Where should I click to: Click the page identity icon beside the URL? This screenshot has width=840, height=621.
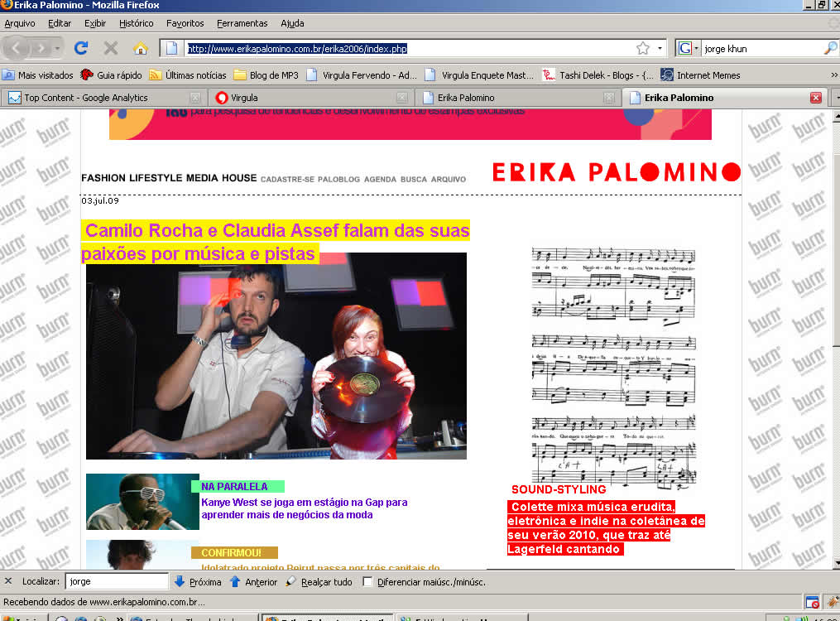pos(172,49)
